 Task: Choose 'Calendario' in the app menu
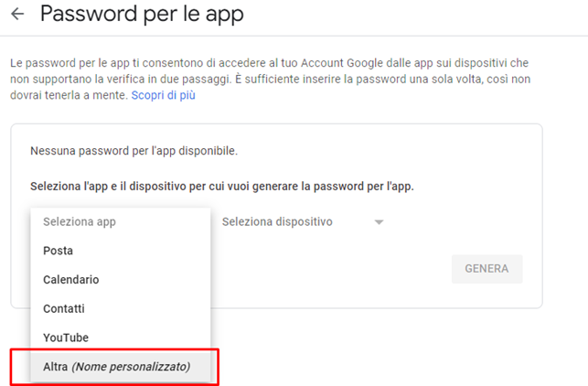coord(70,280)
